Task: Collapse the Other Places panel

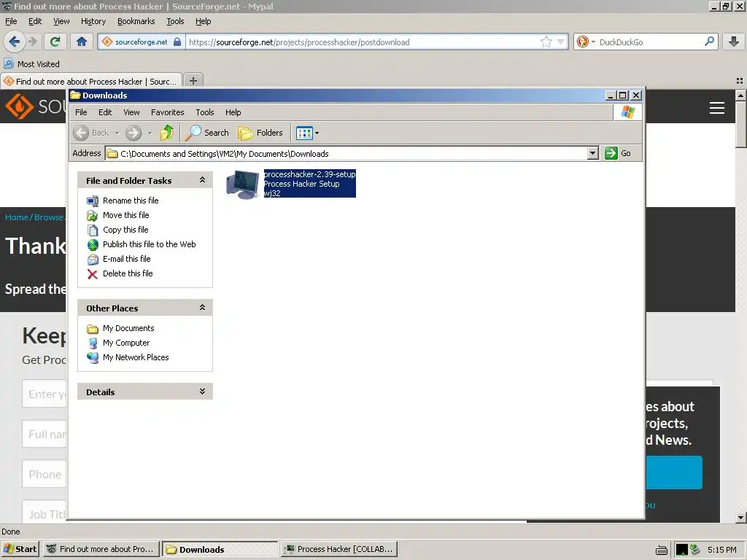Action: tap(202, 308)
